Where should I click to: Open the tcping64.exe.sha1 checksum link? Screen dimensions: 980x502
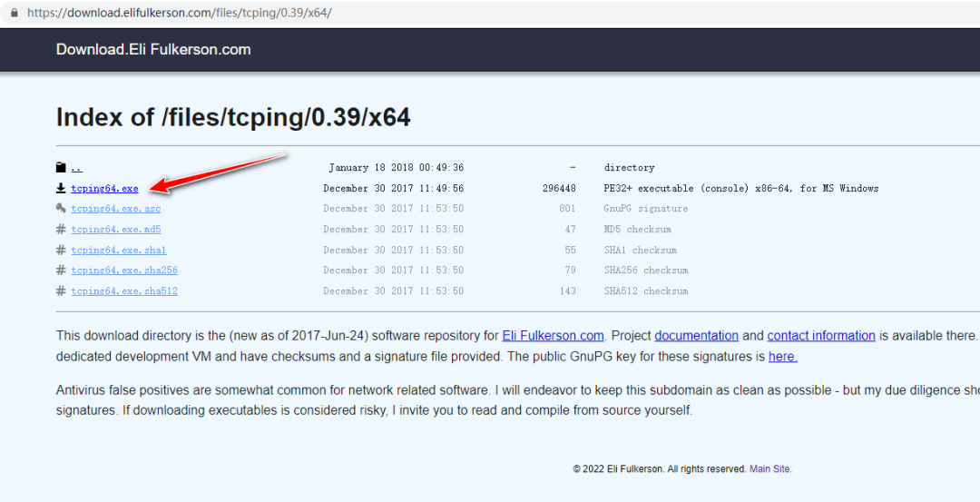[x=119, y=250]
